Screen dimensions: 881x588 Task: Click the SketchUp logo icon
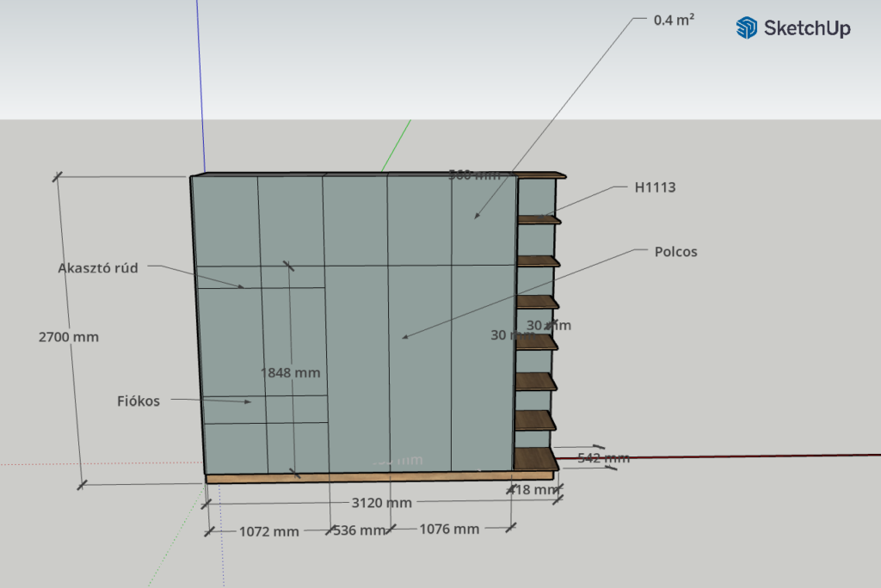746,28
